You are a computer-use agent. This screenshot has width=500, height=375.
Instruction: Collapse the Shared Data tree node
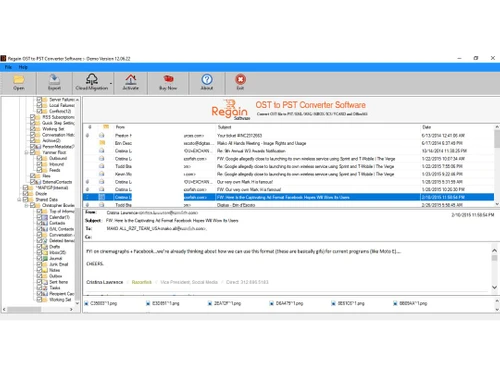tap(19, 200)
